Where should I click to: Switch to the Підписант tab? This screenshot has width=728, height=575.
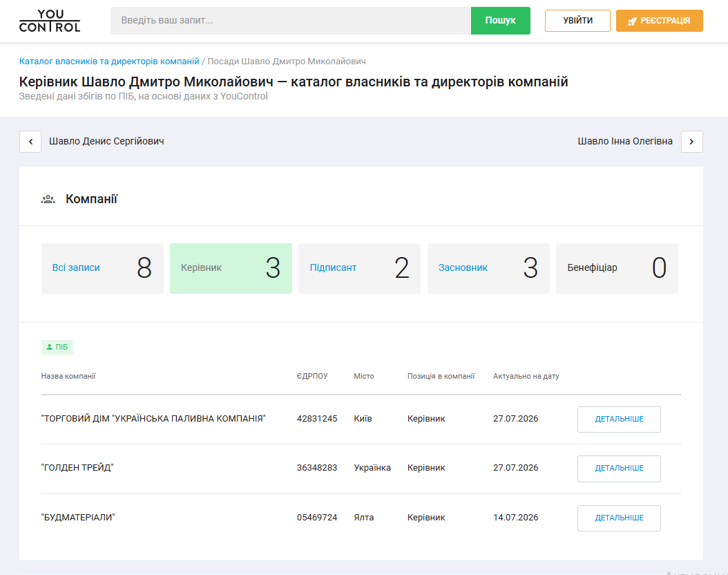359,268
